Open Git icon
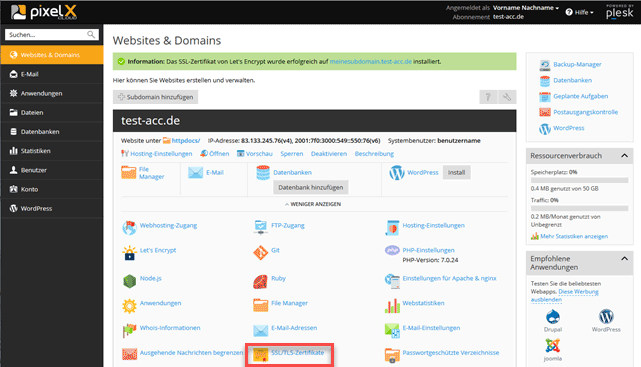This screenshot has height=367, width=641. [x=260, y=253]
